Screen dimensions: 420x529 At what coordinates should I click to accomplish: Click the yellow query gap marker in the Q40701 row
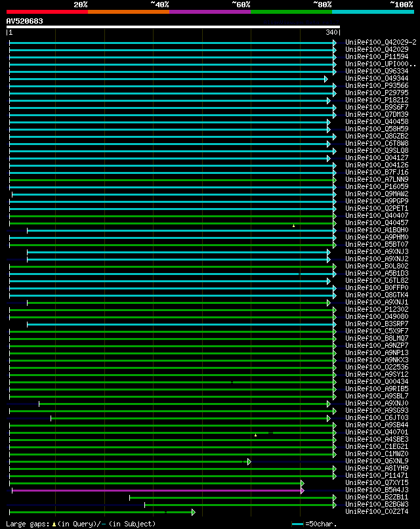(256, 435)
